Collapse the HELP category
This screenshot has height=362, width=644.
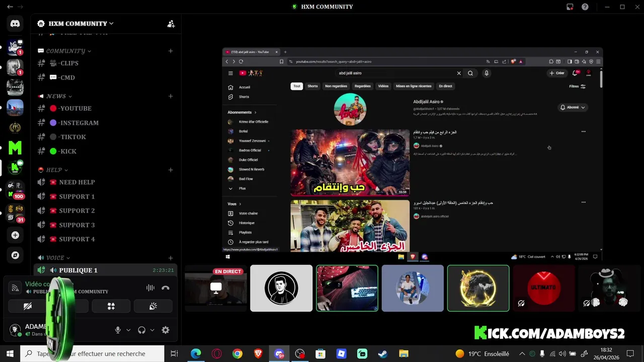pyautogui.click(x=53, y=170)
